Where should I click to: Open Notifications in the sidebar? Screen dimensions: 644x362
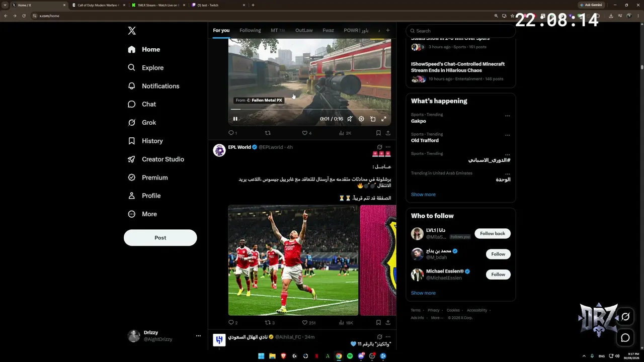pyautogui.click(x=153, y=86)
